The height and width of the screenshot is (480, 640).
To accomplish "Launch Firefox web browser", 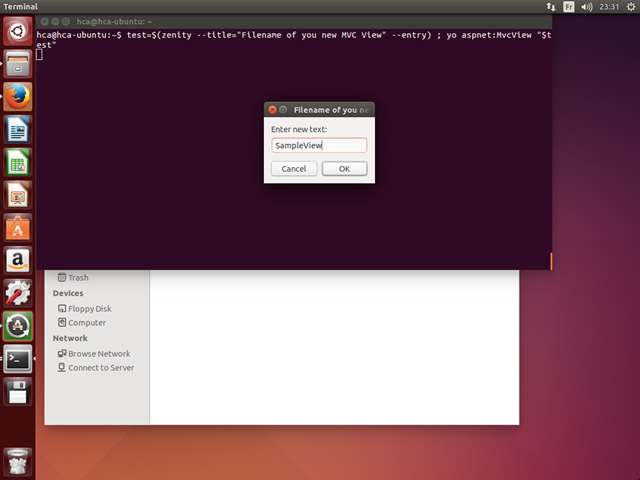I will [18, 97].
